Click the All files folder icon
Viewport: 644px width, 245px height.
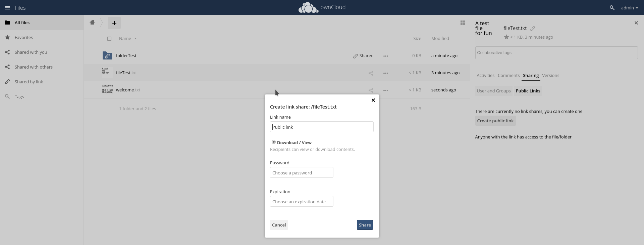[x=7, y=23]
